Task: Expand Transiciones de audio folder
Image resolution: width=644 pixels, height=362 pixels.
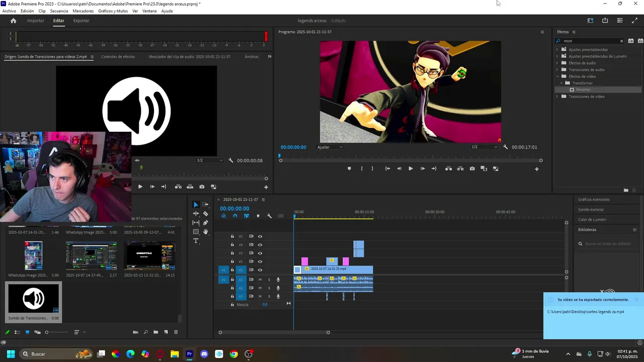Action: click(557, 70)
